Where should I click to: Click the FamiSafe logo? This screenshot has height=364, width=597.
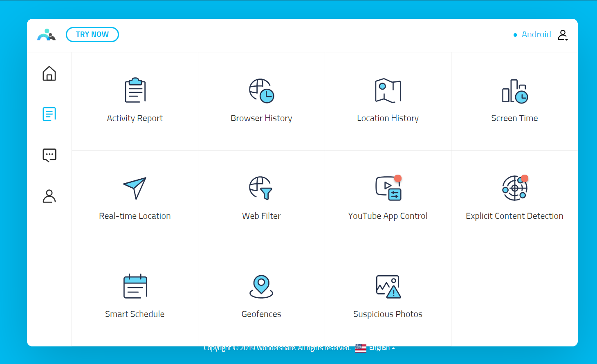(x=46, y=35)
